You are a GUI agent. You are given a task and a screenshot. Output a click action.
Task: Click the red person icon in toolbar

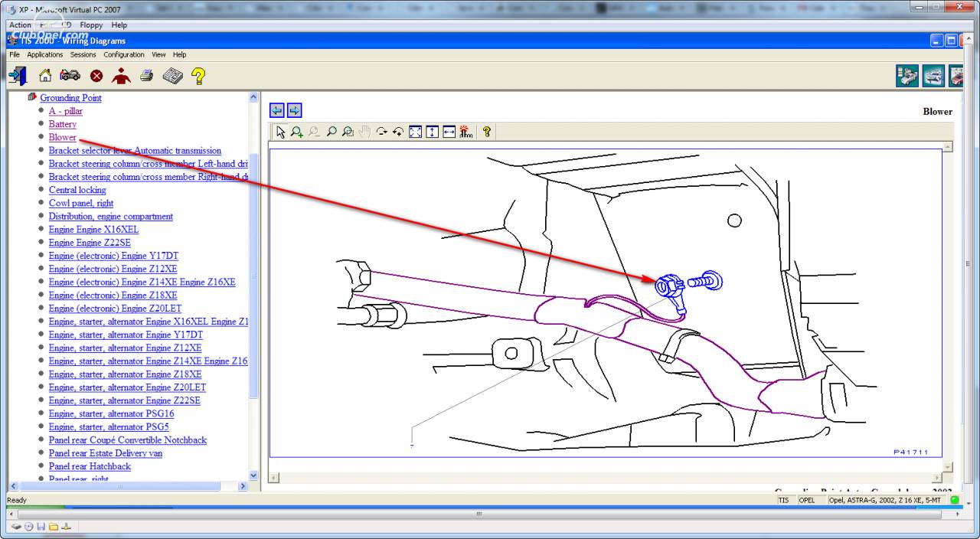[x=121, y=76]
